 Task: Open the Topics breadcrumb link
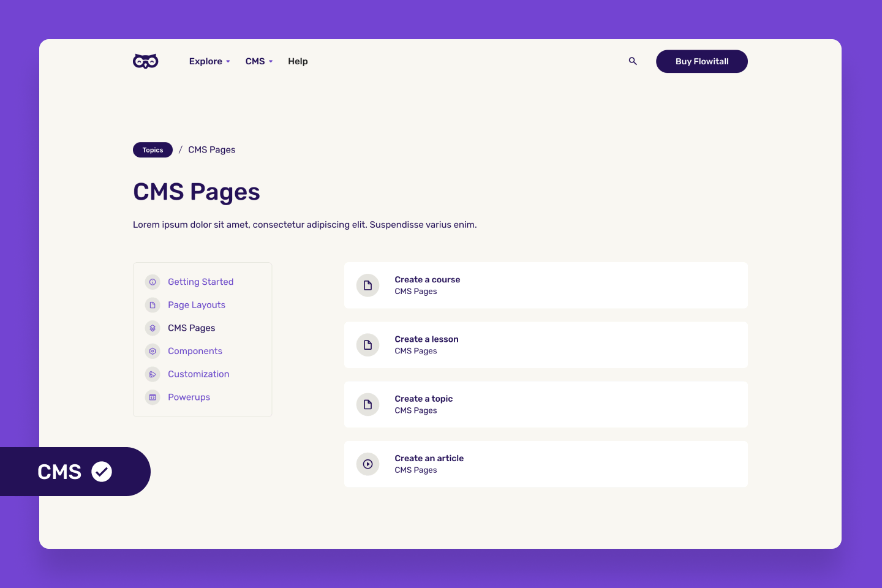153,149
